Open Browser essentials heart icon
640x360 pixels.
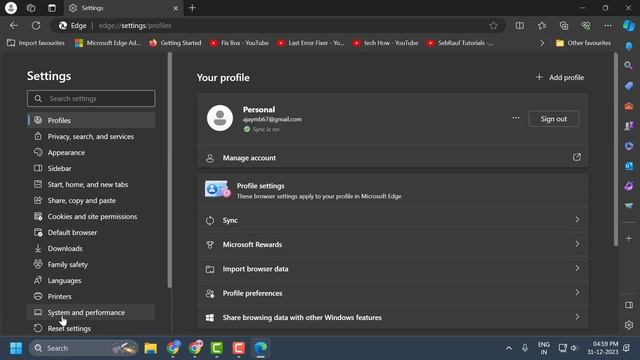coord(586,25)
